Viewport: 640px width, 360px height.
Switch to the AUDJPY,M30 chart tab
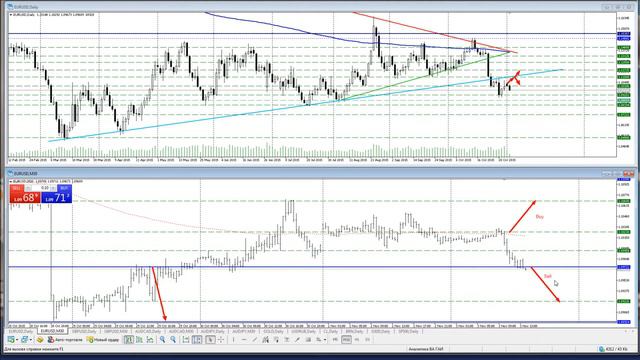coord(244,331)
